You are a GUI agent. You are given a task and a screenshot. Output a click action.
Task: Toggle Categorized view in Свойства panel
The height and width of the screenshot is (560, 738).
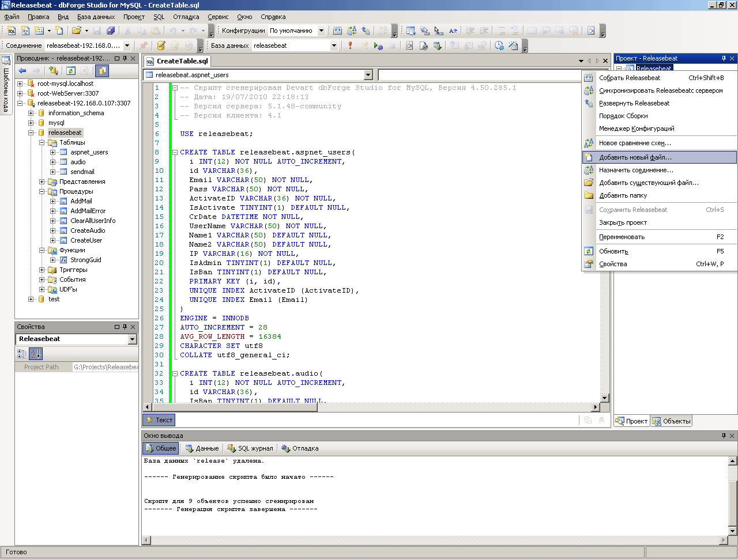tap(22, 354)
